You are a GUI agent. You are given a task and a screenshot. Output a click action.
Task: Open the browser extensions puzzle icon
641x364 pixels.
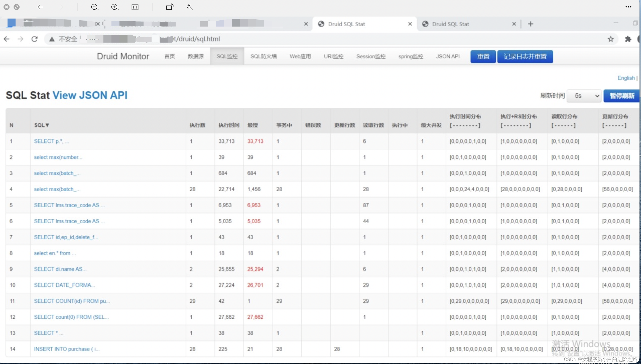pyautogui.click(x=628, y=39)
